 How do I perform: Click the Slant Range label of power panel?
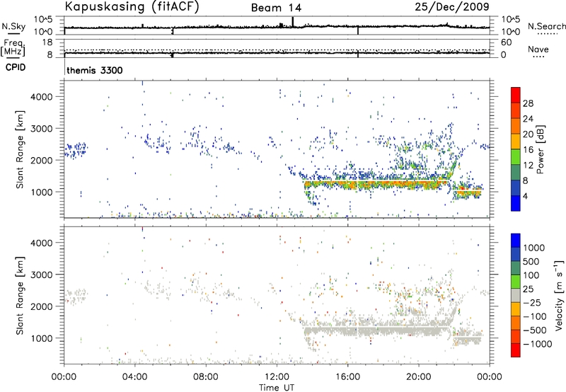tap(20, 149)
